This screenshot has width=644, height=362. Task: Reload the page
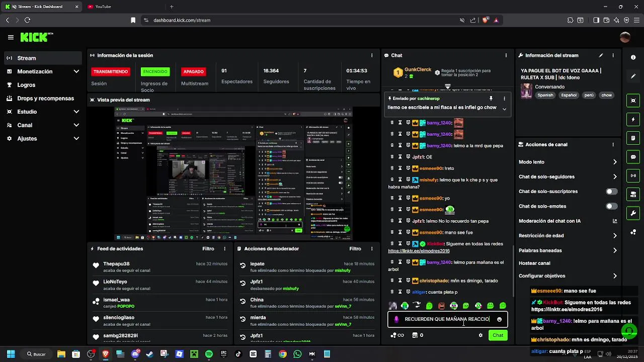click(x=27, y=20)
